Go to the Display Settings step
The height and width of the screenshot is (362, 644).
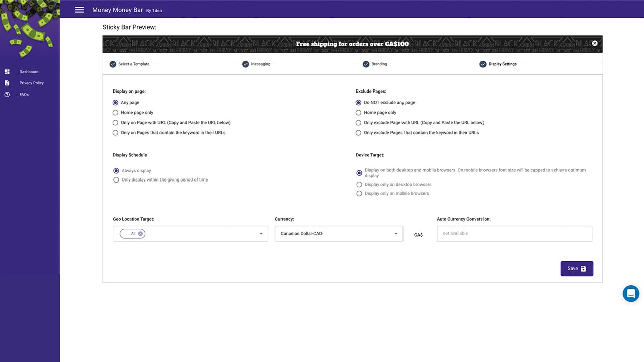pyautogui.click(x=502, y=64)
